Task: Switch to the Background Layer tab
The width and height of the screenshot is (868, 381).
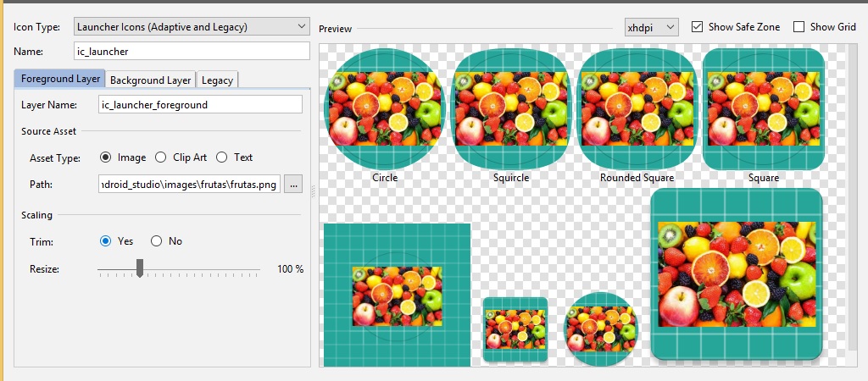Action: pos(150,80)
